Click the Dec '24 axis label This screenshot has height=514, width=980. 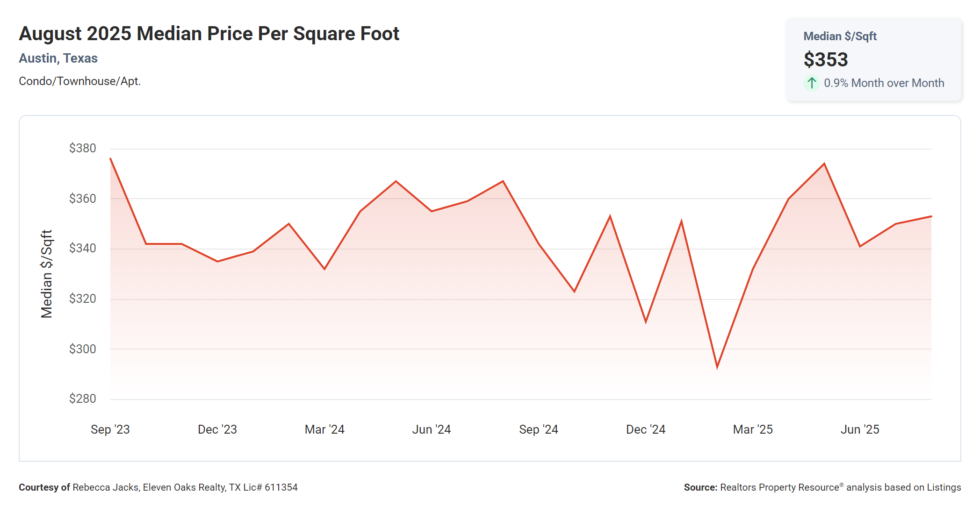point(645,429)
